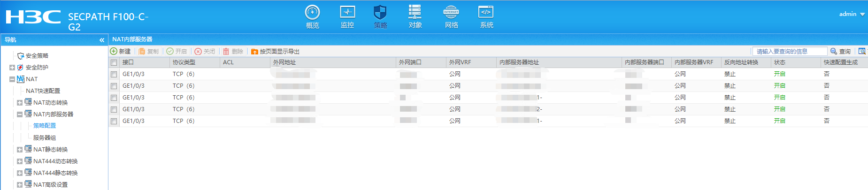Open the 系统 system section
The width and height of the screenshot is (868, 190).
[x=486, y=17]
